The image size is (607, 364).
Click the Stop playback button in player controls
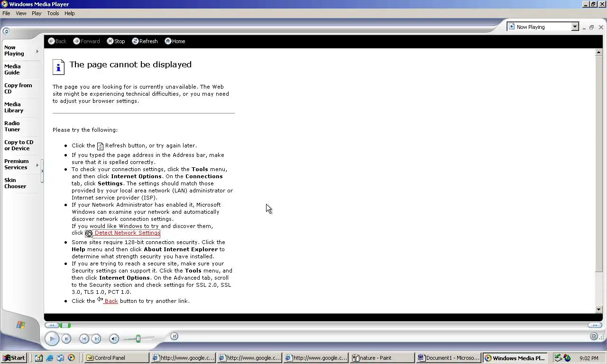[x=66, y=339]
